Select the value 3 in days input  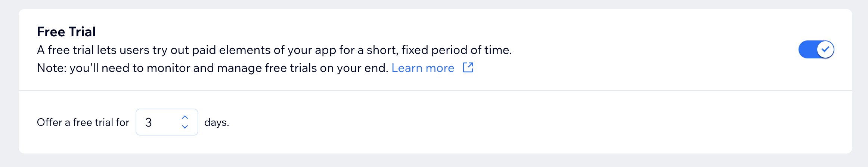click(x=149, y=122)
